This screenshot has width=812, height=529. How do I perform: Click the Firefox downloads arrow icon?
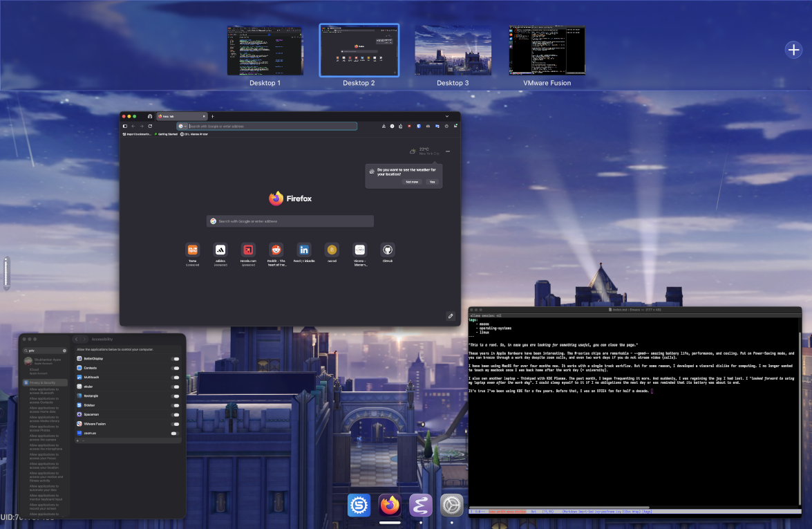pos(384,126)
